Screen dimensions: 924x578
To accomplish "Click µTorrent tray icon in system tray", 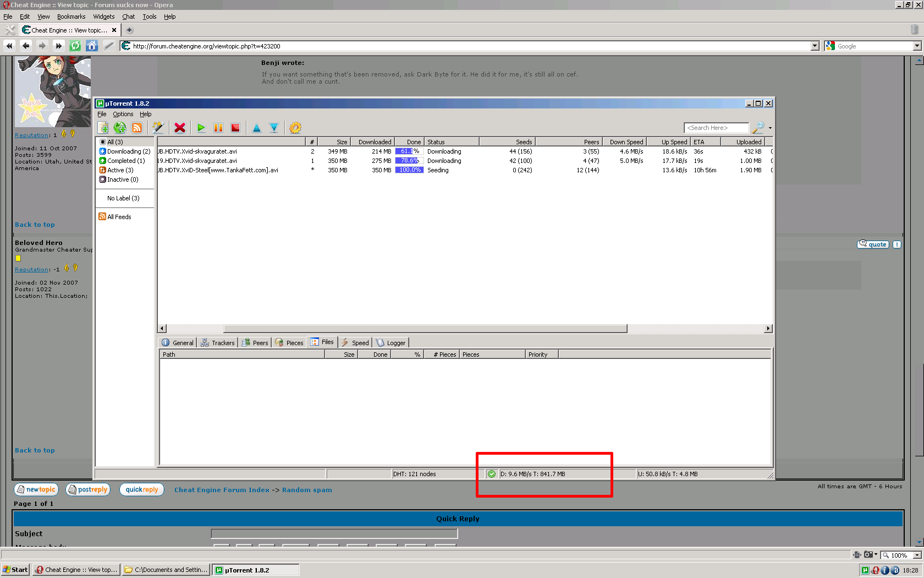I will [x=866, y=570].
